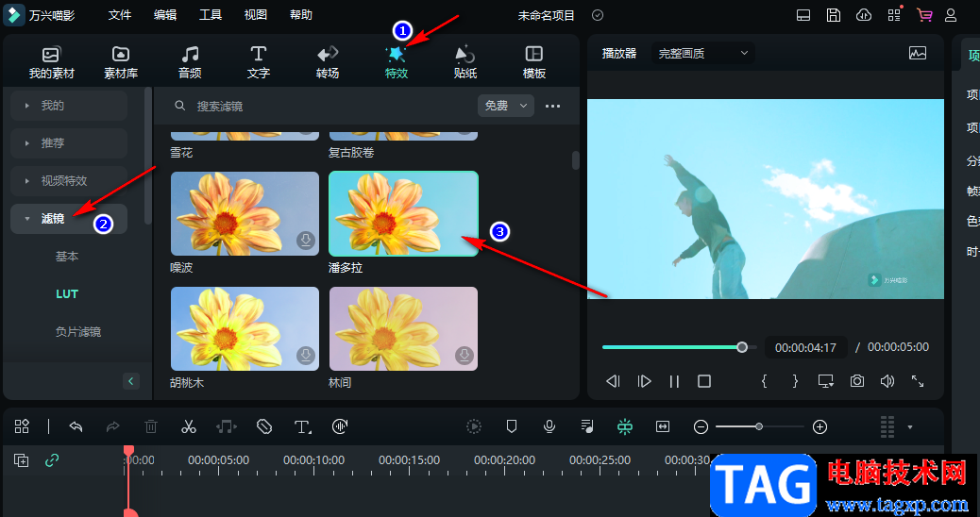Add text with the T tool
The width and height of the screenshot is (980, 517).
(x=302, y=426)
